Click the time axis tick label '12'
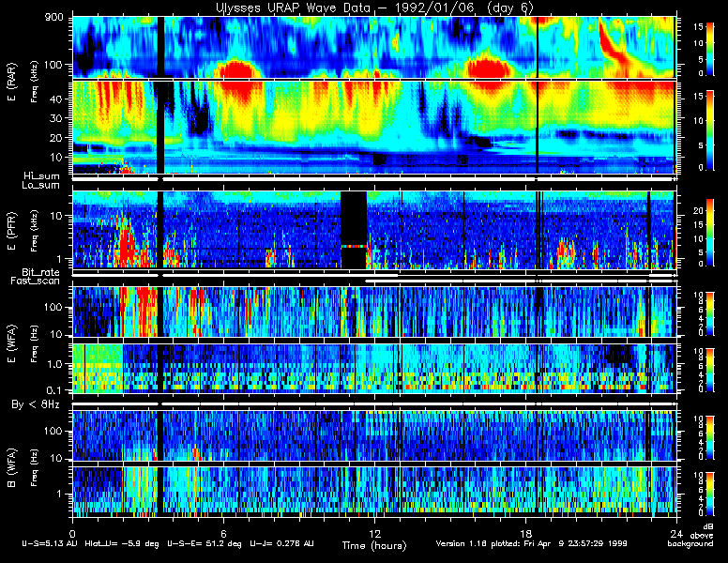728x563 pixels. click(x=374, y=534)
